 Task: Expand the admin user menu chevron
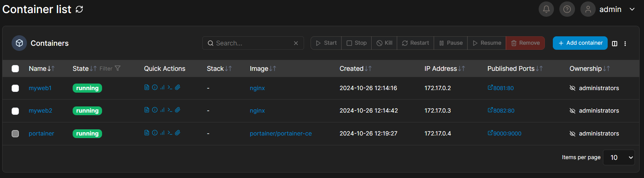point(632,9)
